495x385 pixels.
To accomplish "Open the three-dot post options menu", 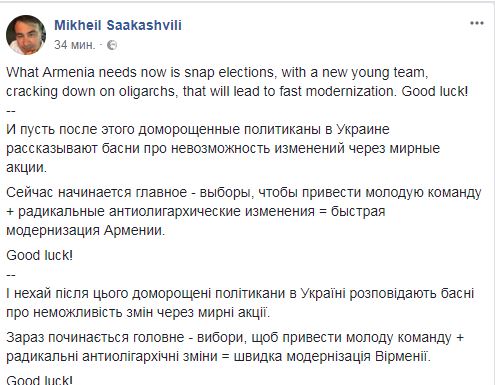I will pyautogui.click(x=477, y=23).
